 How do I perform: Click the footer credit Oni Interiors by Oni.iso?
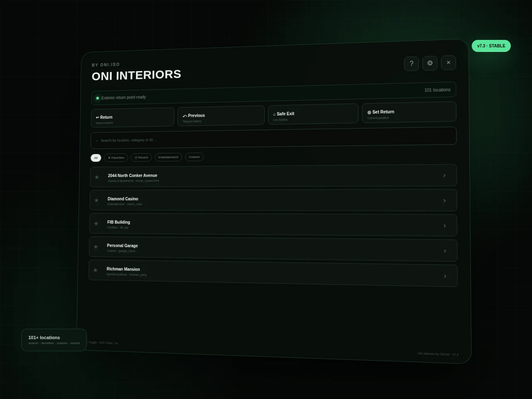tap(438, 354)
